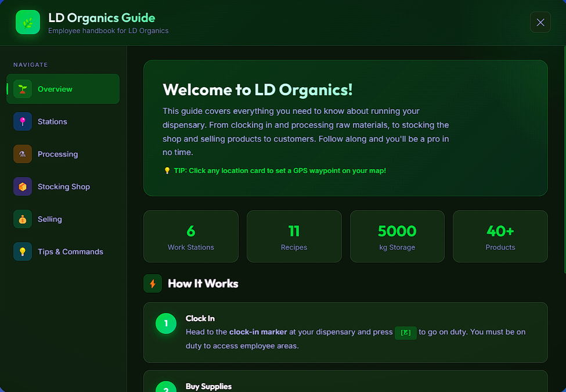Click the 5000 kg Storage card
This screenshot has width=566, height=392.
(397, 236)
